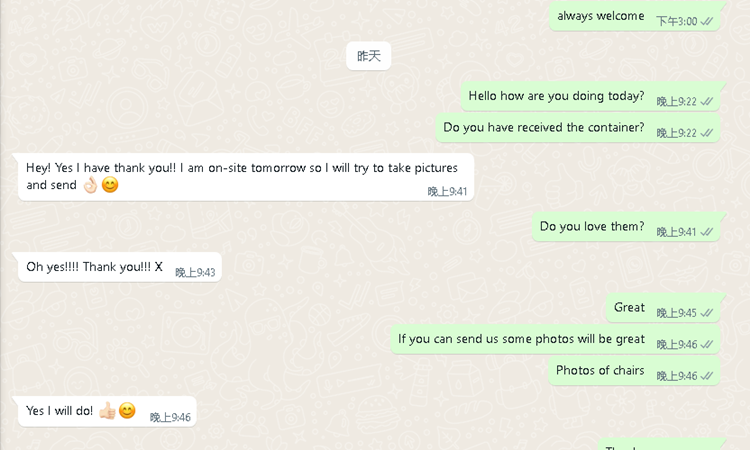The image size is (750, 450).
Task: Select the "Hey! Yes I have thank you!!" message
Action: tap(245, 176)
